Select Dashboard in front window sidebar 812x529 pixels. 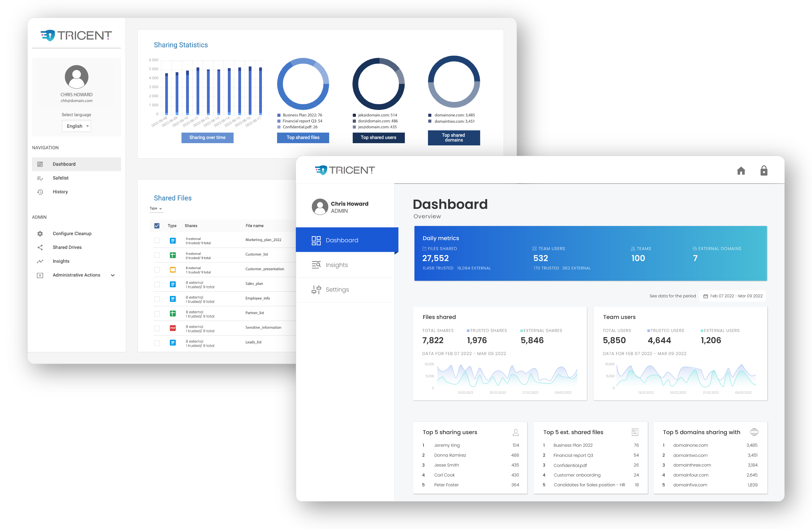(x=347, y=240)
